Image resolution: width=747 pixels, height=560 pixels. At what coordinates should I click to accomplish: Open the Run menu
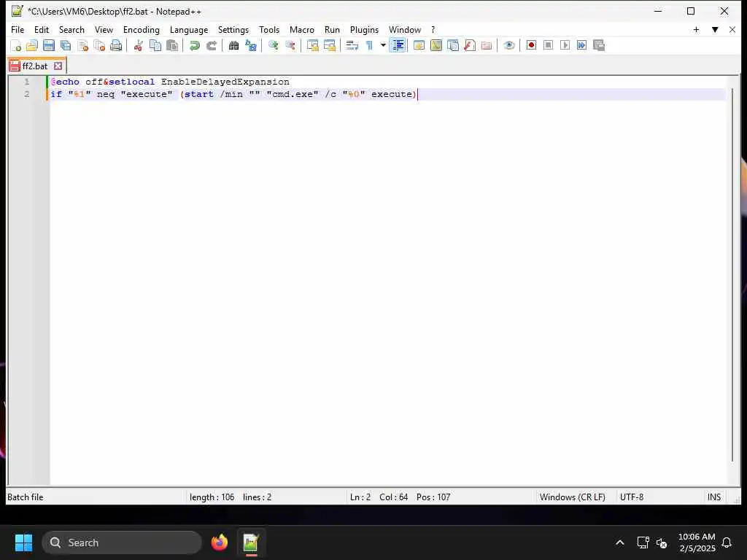click(332, 29)
